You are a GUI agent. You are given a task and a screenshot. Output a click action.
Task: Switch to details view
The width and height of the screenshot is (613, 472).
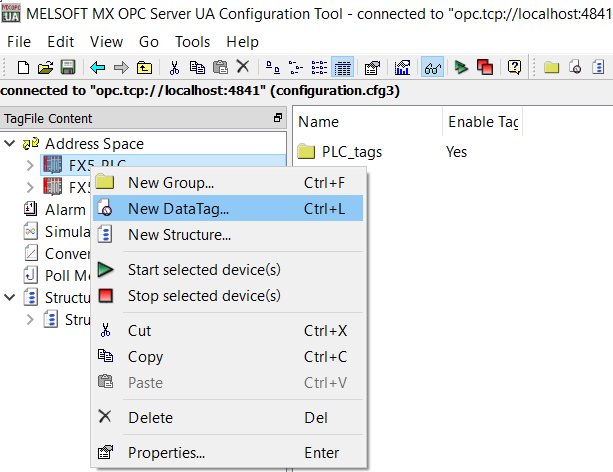click(342, 68)
